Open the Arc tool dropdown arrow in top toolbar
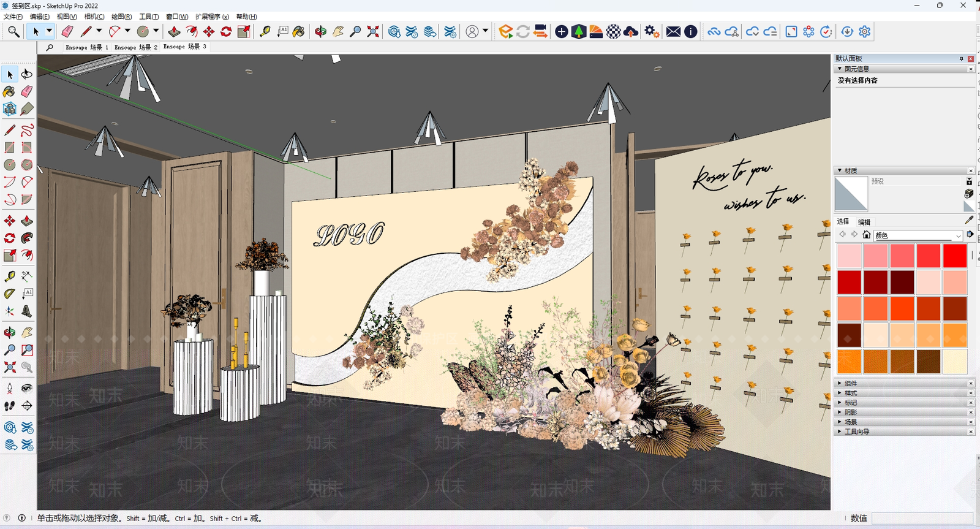980x529 pixels. [127, 31]
